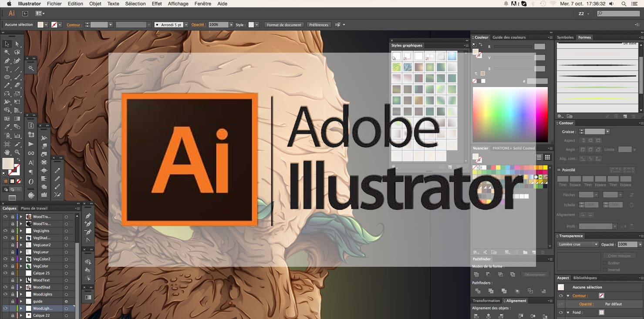This screenshot has height=319, width=644.
Task: Select the Rotate tool
Action: tap(7, 94)
